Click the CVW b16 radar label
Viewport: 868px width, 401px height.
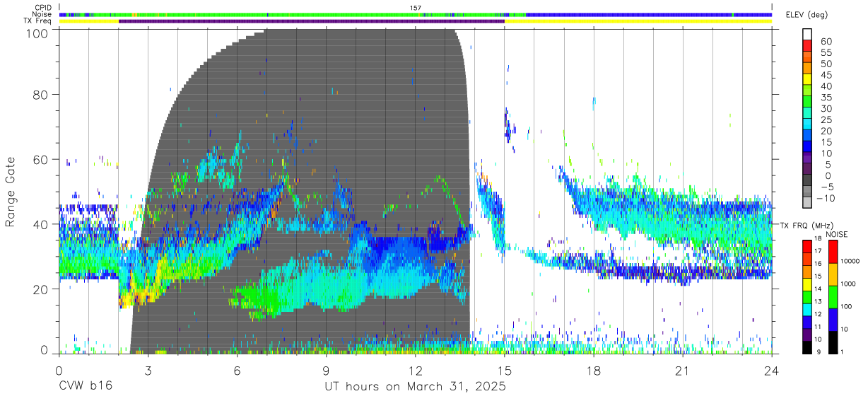[85, 387]
